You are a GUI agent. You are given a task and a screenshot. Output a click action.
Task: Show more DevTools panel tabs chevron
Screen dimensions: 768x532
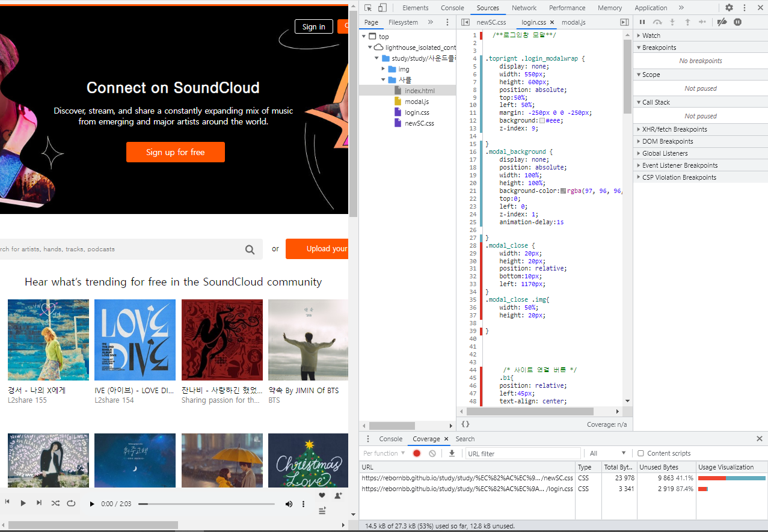(681, 8)
